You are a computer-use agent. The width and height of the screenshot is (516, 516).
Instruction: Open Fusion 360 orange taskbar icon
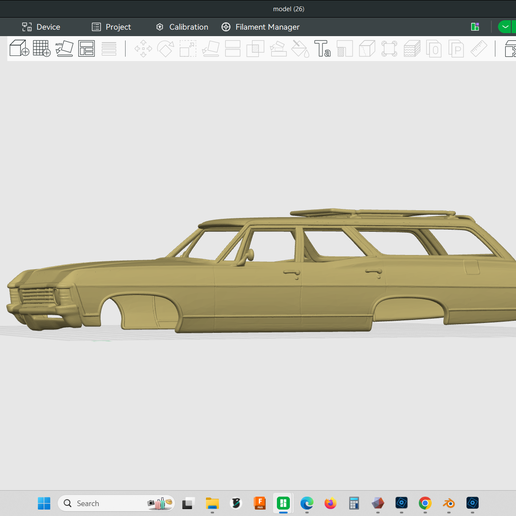(x=260, y=503)
